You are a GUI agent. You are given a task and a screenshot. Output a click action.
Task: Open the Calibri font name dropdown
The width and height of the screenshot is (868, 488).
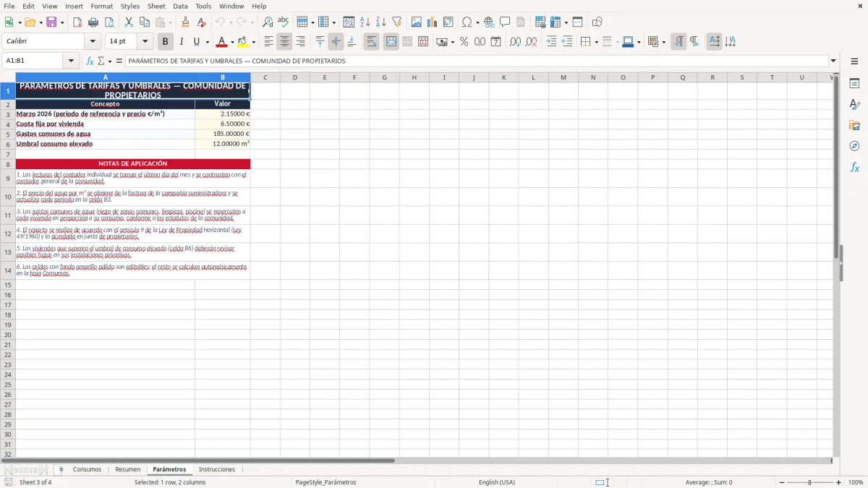92,42
